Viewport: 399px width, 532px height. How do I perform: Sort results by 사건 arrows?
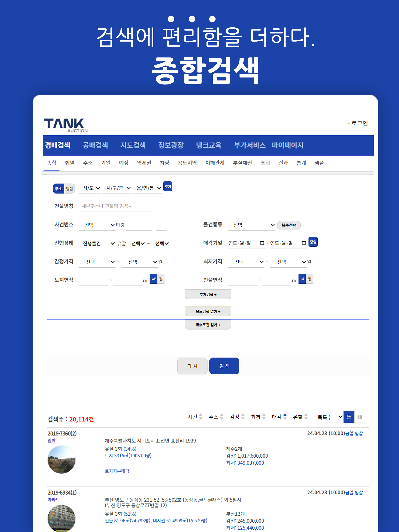tap(201, 417)
